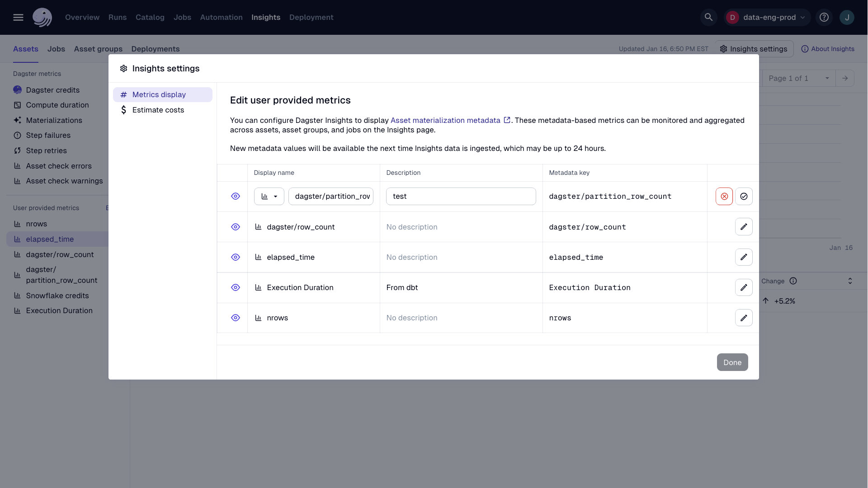
Task: Click the cancel circle icon for dagster/partition_row_count
Action: [x=724, y=196]
